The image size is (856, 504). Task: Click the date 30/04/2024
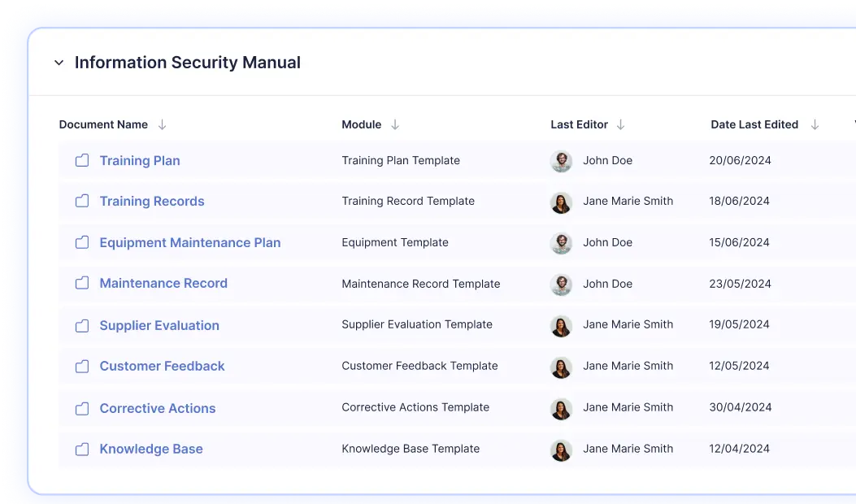point(741,407)
